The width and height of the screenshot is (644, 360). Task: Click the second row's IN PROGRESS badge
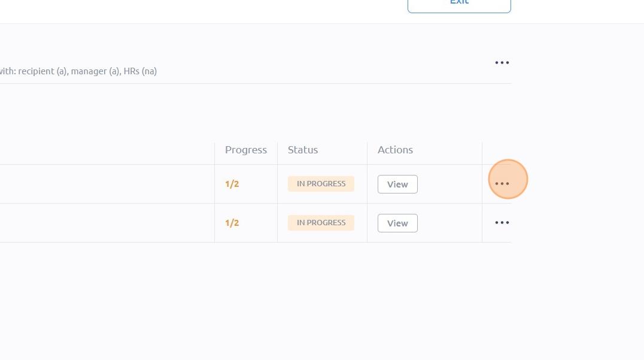tap(321, 223)
